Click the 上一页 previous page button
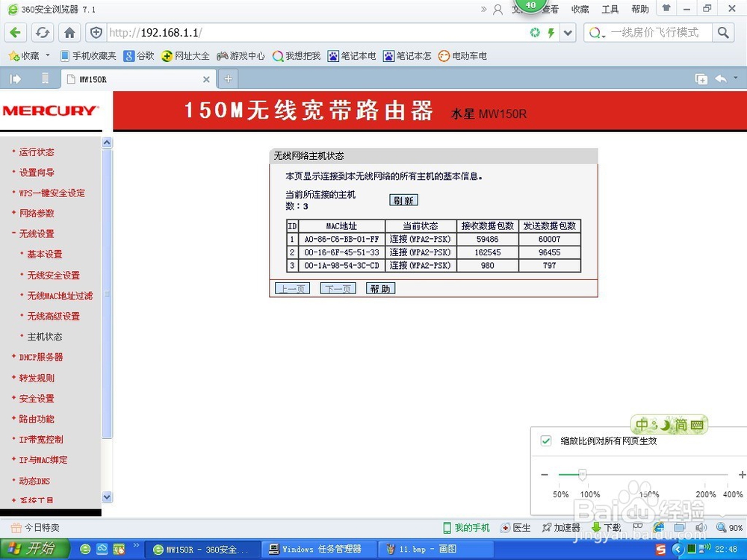 coord(292,288)
